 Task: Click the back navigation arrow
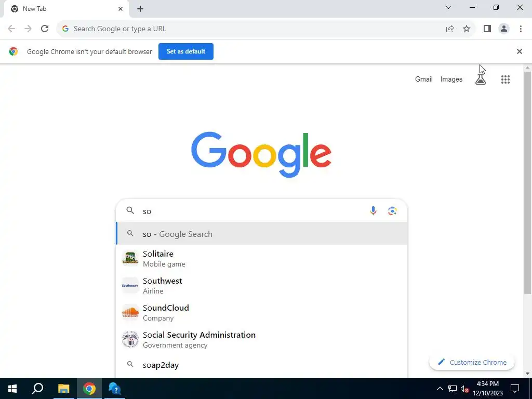point(11,29)
